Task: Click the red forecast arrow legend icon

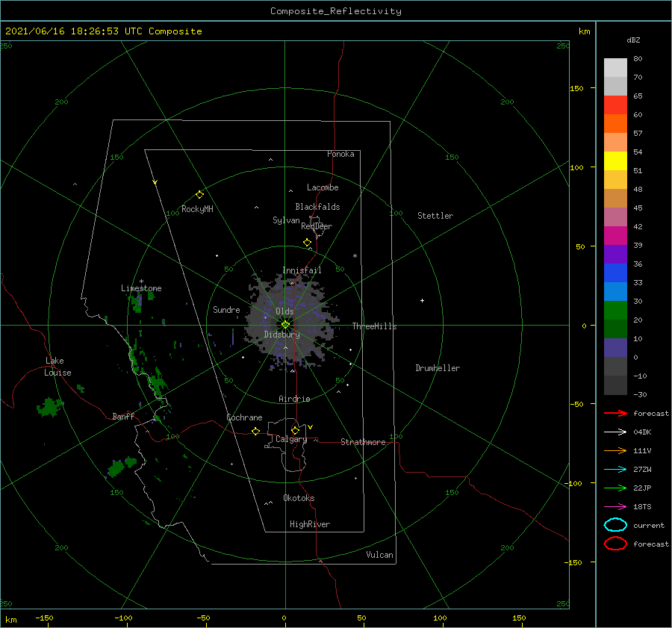Action: 615,413
